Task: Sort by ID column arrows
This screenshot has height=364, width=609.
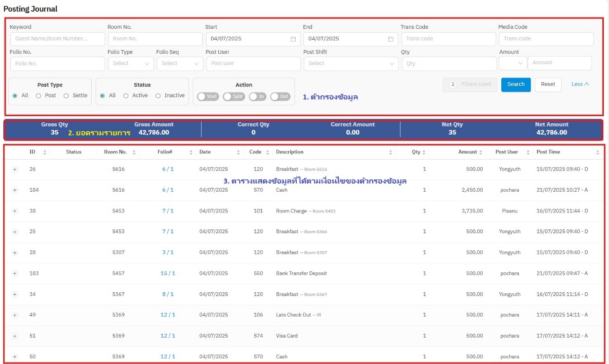Action: [x=45, y=152]
